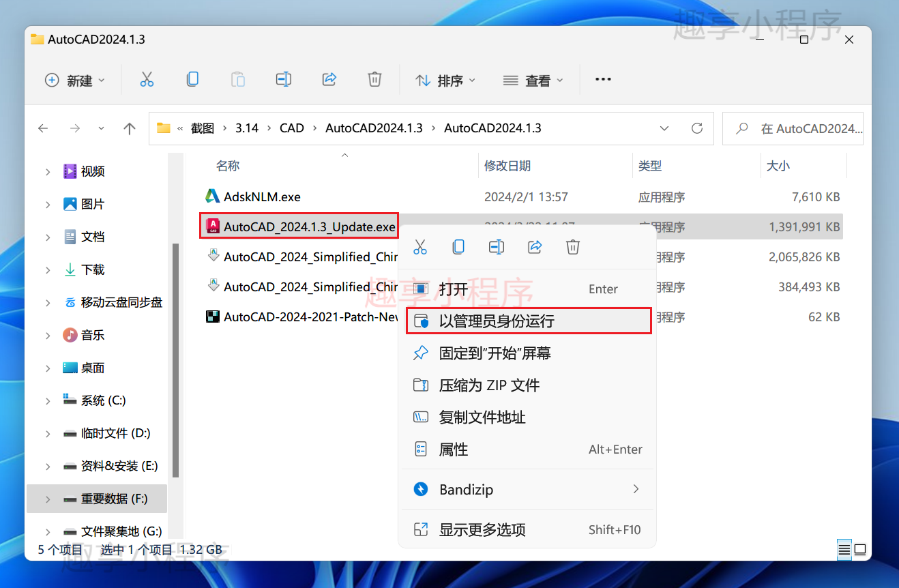The width and height of the screenshot is (899, 588).
Task: Click the 2,065,826 KB size cell
Action: (804, 257)
